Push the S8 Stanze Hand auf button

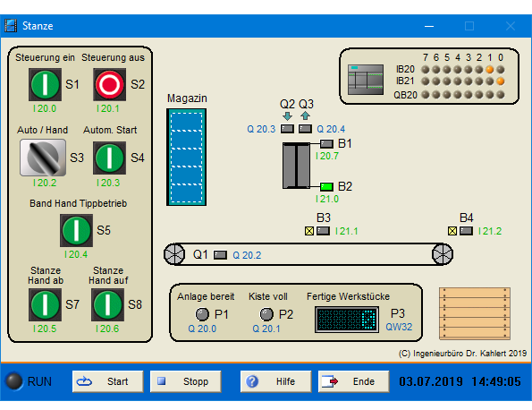[x=107, y=304]
